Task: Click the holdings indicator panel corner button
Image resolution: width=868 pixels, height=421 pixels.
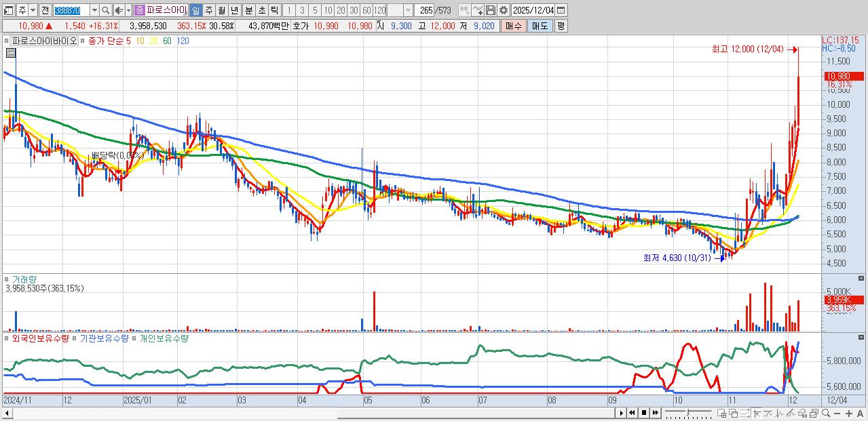Action: (x=862, y=336)
